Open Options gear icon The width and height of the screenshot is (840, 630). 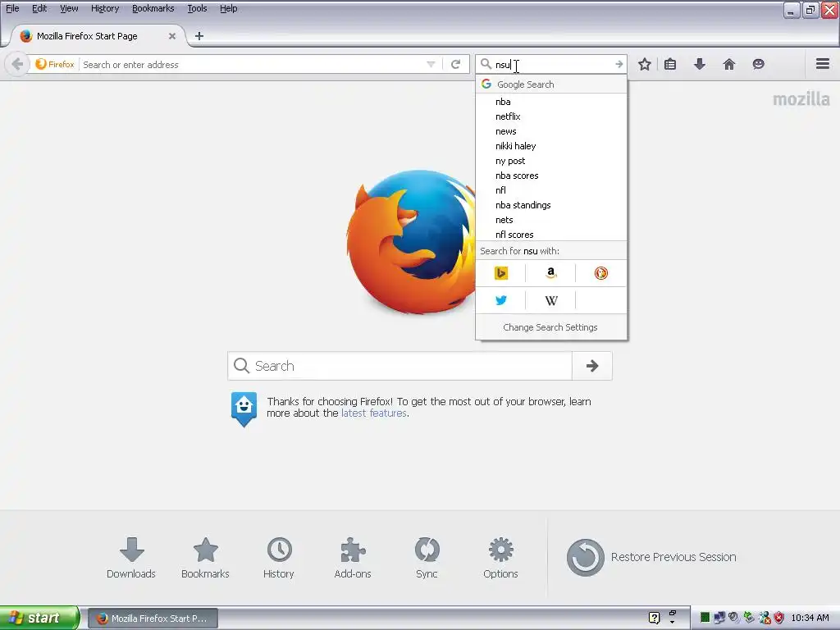501,558
